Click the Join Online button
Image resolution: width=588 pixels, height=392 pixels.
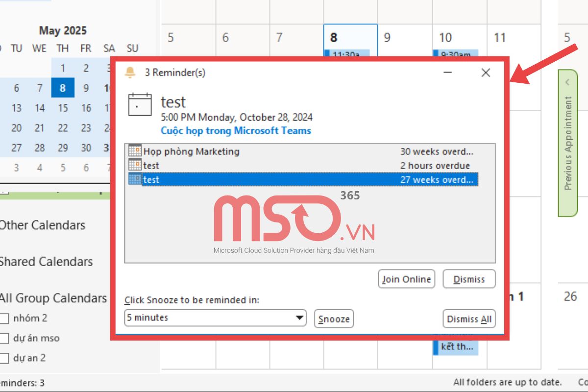[x=407, y=279]
